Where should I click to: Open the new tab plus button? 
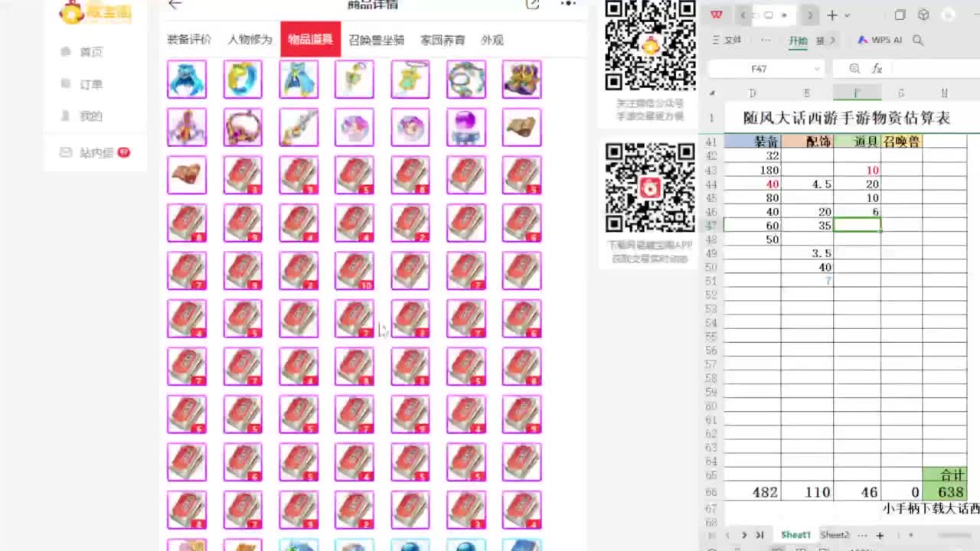click(x=832, y=15)
